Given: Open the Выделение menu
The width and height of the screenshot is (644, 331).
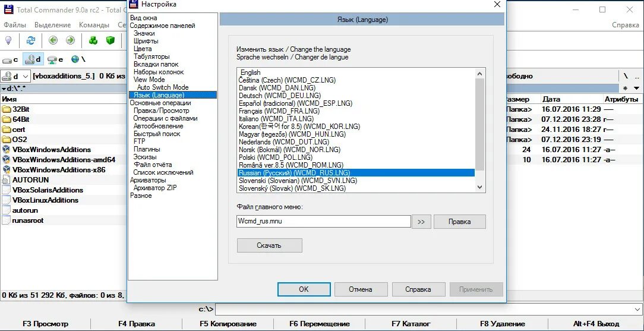Looking at the screenshot, I should click(52, 24).
